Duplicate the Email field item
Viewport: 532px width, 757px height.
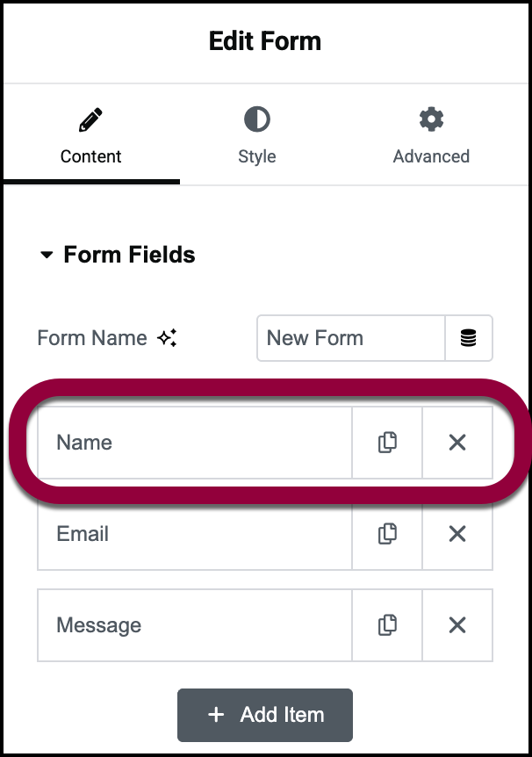click(387, 533)
